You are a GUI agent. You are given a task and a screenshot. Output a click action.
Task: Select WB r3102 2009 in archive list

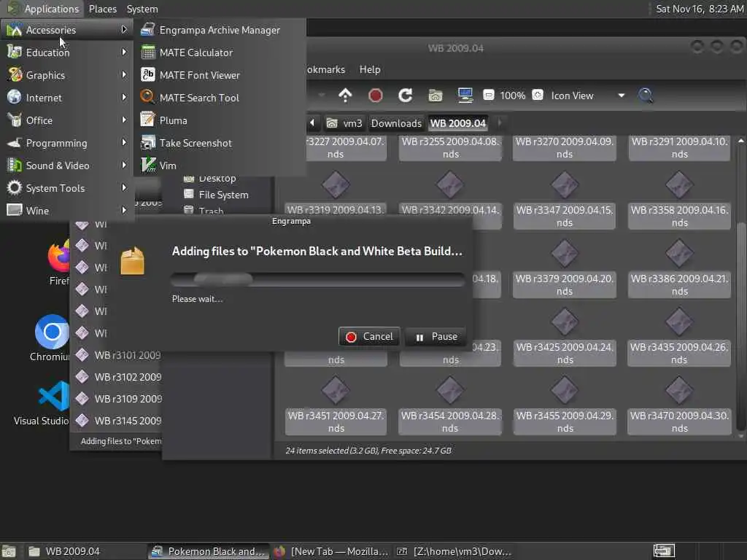point(118,377)
